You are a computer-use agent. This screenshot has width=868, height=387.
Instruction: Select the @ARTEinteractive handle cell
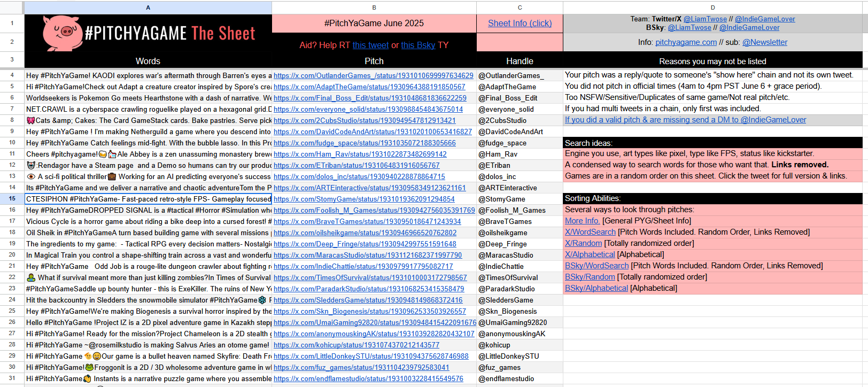tap(520, 188)
